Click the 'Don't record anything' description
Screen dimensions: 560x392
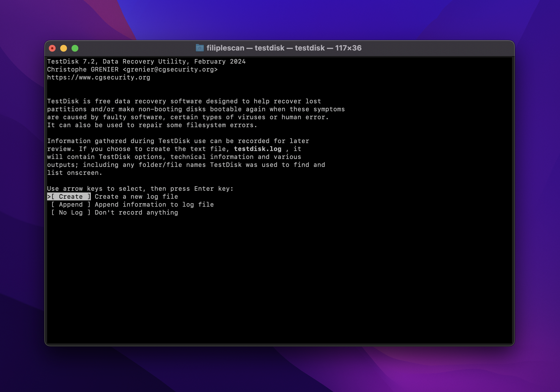(136, 212)
